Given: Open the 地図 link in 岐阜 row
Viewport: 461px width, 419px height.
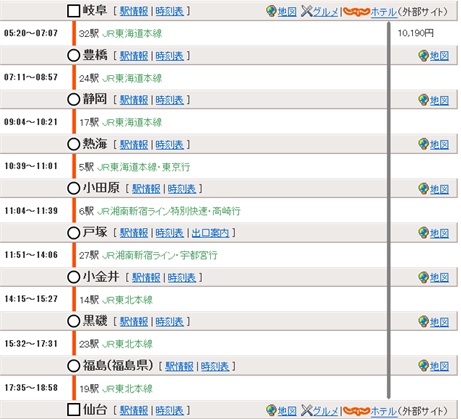Looking at the screenshot, I should click(x=287, y=12).
